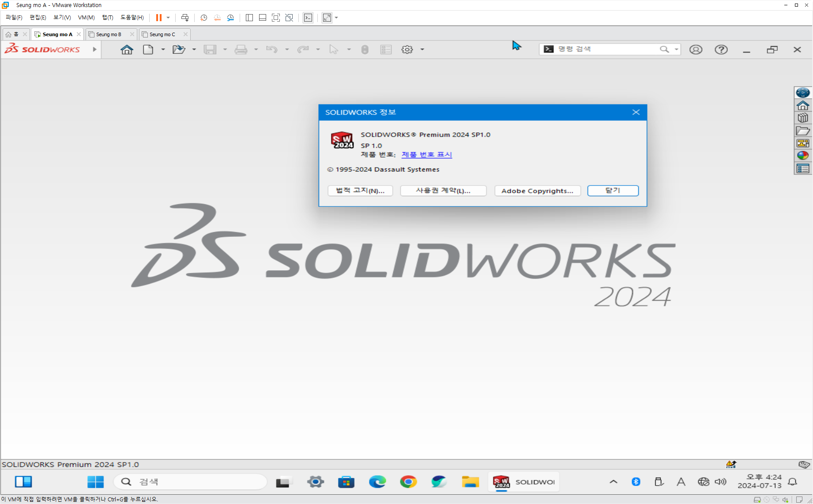Create a new document in SOLIDWORKS

pos(148,49)
